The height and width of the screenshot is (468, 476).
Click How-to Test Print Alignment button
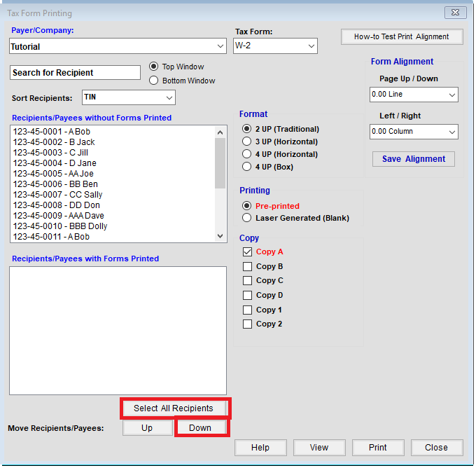pyautogui.click(x=402, y=36)
